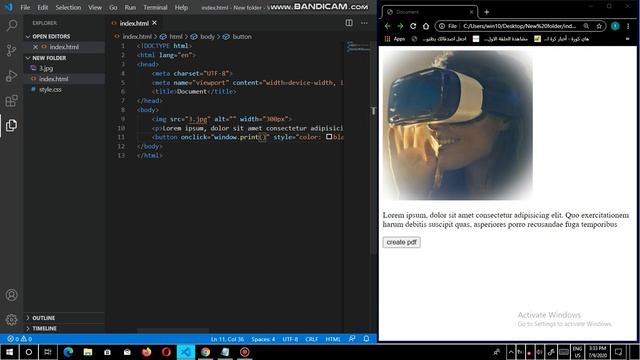640x360 pixels.
Task: Click the feedback icon in status bar
Action: pos(352,339)
